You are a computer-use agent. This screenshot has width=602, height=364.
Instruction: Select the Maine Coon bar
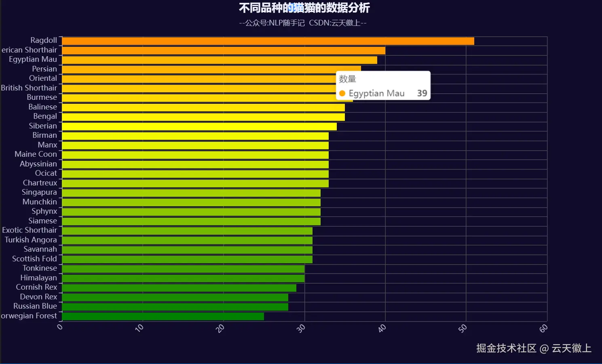[195, 155]
